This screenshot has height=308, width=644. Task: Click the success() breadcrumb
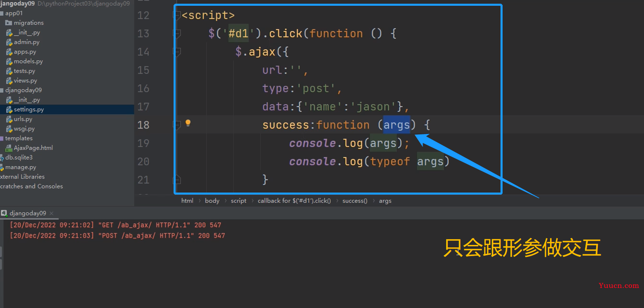[355, 201]
